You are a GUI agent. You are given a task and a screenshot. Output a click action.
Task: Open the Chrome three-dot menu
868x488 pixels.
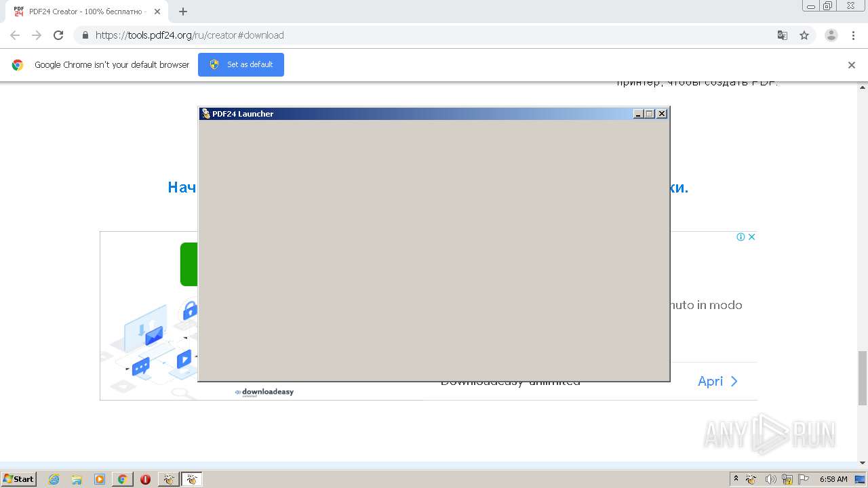point(854,35)
